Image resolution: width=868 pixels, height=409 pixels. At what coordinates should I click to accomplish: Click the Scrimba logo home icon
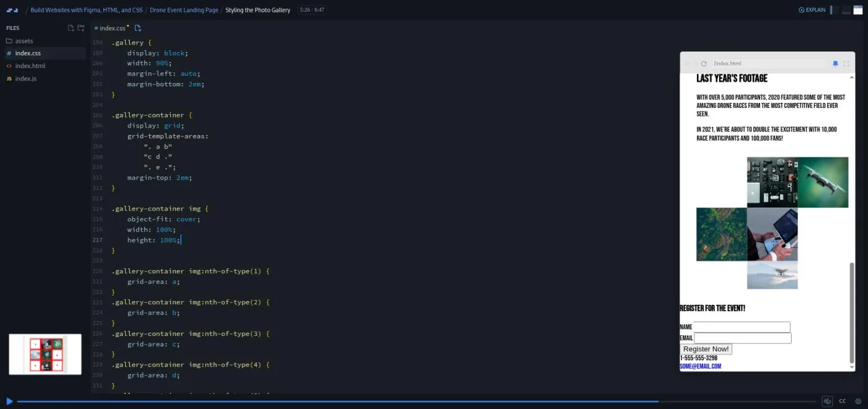[x=12, y=10]
